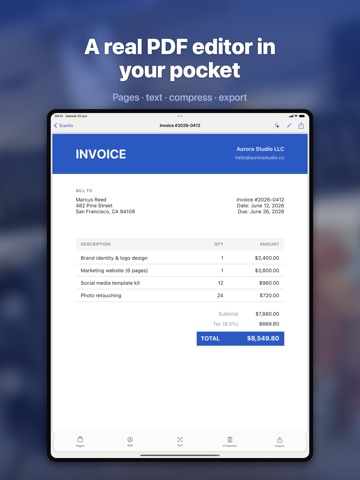Tap the name Marcus Reed
Viewport: 360px width, 480px height.
pos(91,199)
